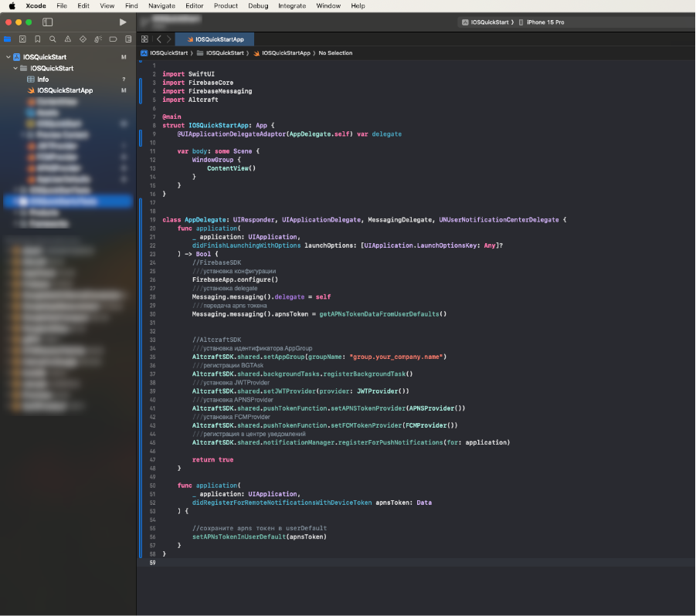Select the IOSQuickStart scheme in toolbar
This screenshot has width=696, height=616.
pyautogui.click(x=488, y=22)
